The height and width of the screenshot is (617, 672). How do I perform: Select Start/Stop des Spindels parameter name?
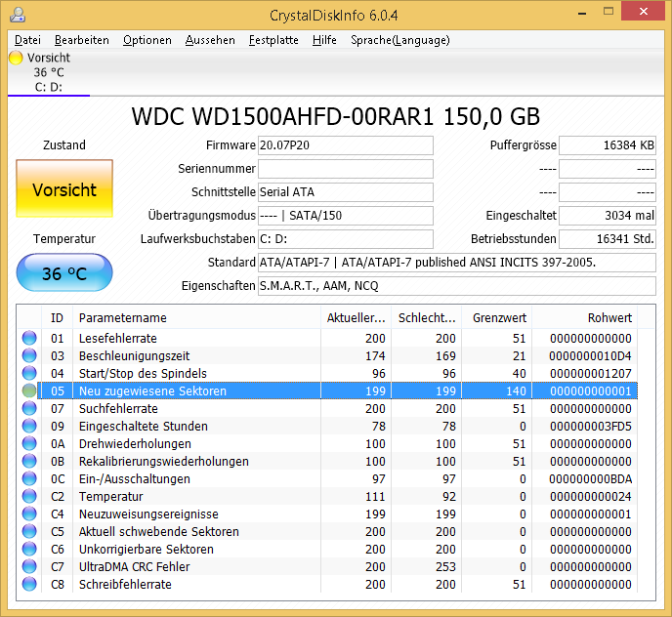pyautogui.click(x=143, y=374)
